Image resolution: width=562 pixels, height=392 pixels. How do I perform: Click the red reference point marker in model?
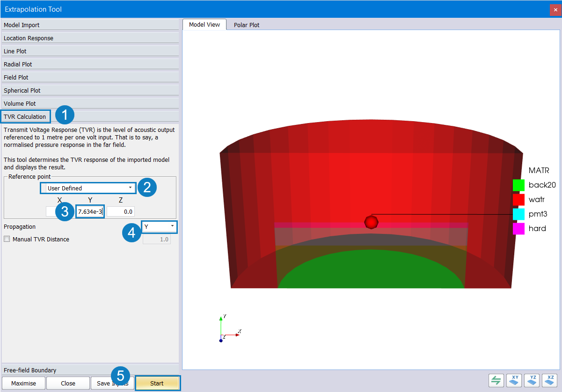[x=371, y=222]
